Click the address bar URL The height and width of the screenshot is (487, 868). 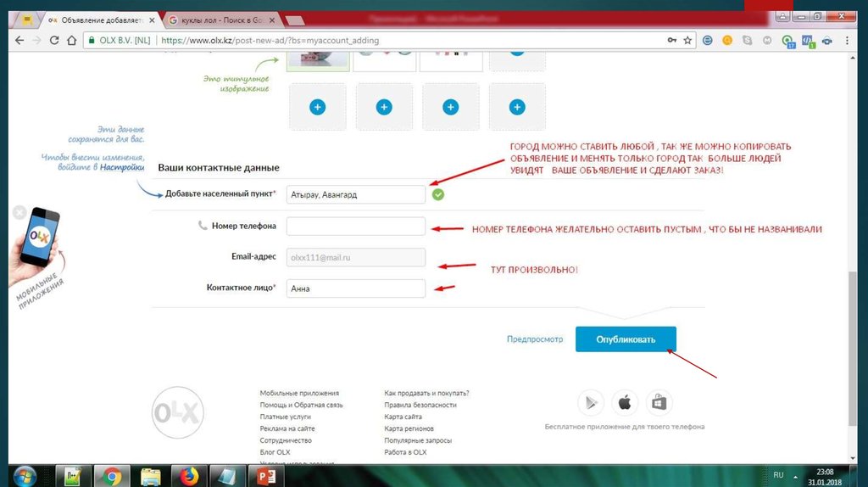coord(270,41)
